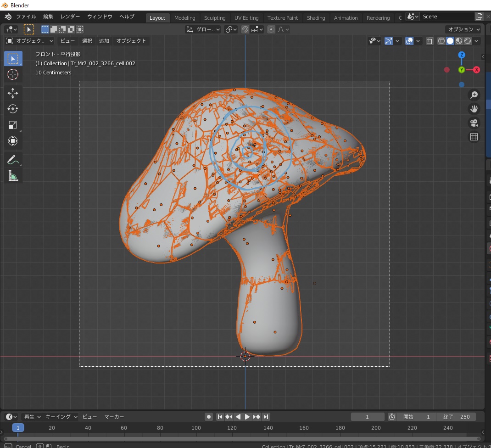This screenshot has height=448, width=491.
Task: Open the viewport overlays dropdown arrow
Action: coord(418,40)
